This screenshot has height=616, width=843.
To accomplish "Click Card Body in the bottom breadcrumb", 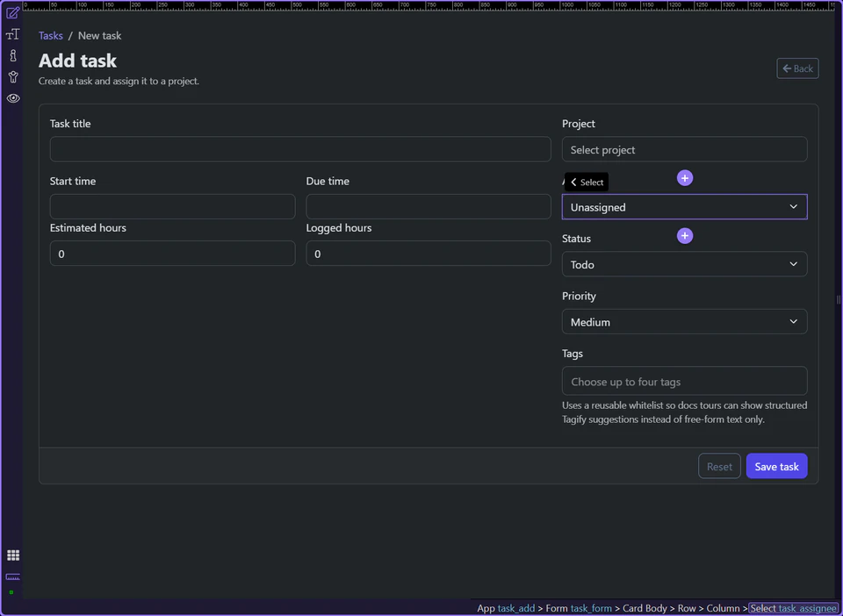I will click(645, 608).
